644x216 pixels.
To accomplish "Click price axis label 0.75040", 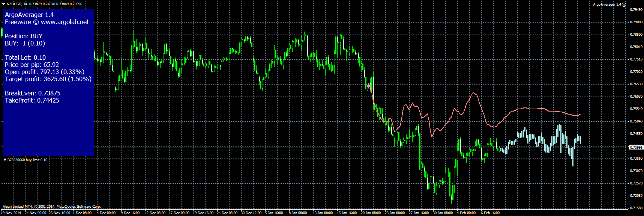I will [636, 121].
